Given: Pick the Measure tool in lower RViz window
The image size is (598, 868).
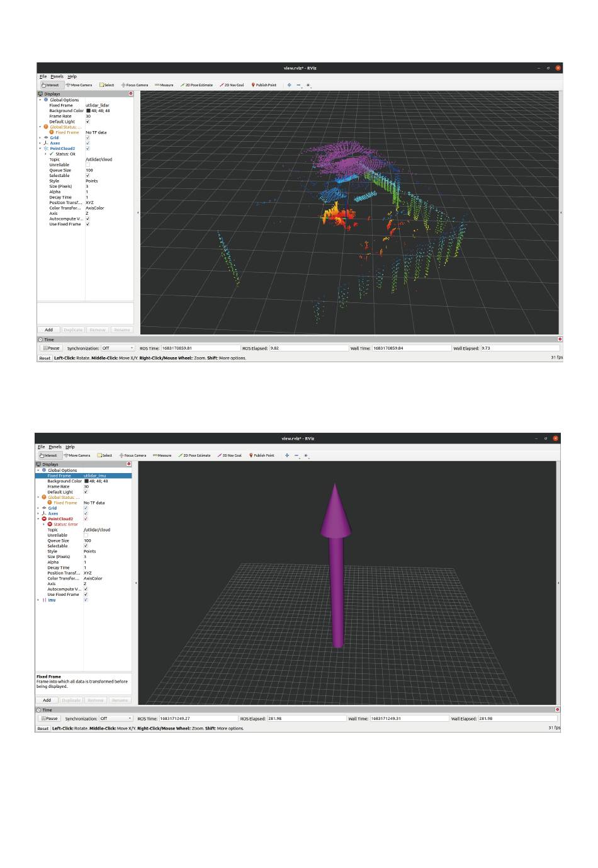Looking at the screenshot, I should point(162,455).
